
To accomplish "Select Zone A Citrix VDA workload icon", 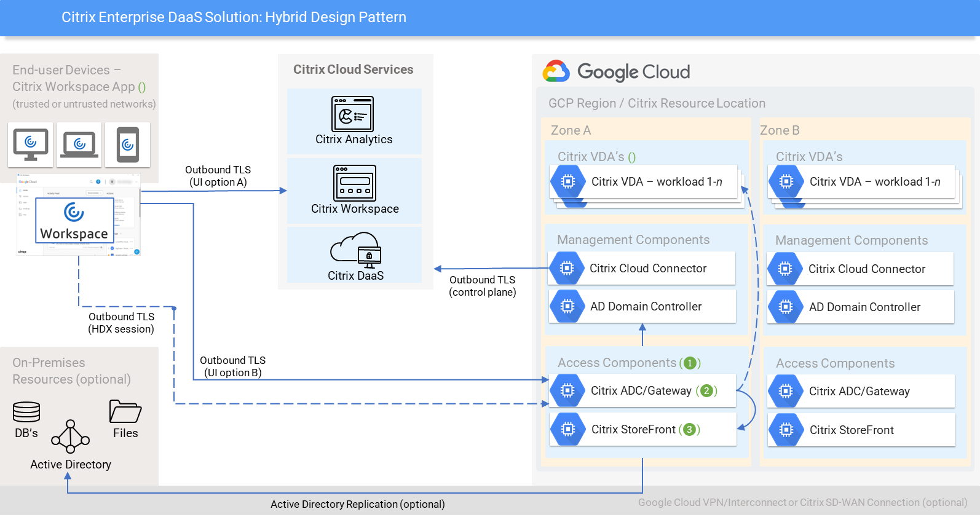I will point(568,181).
